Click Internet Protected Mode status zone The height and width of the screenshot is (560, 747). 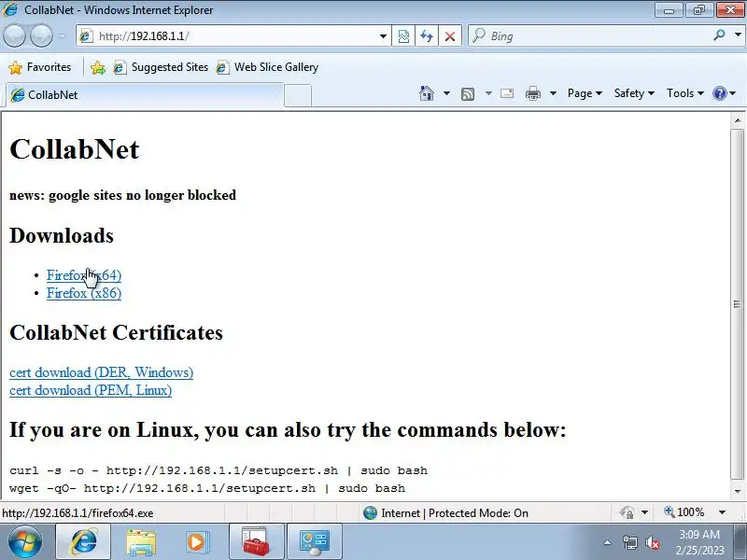[x=445, y=512]
